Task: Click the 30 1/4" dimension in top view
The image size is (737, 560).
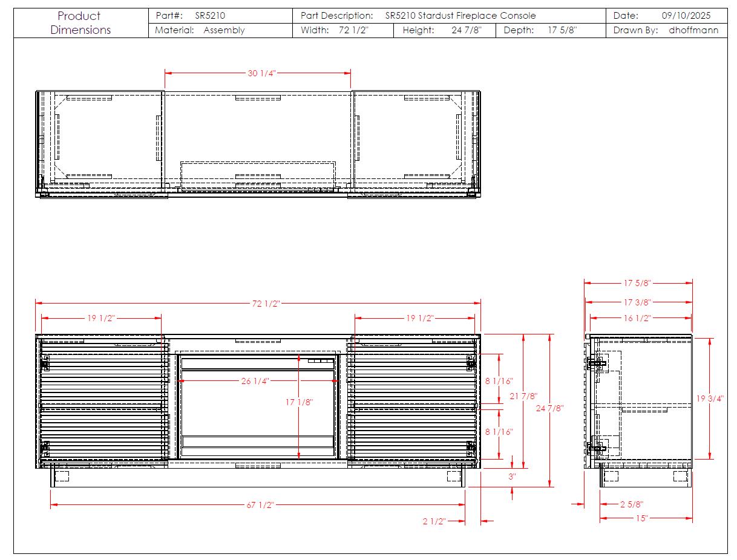Action: [261, 73]
